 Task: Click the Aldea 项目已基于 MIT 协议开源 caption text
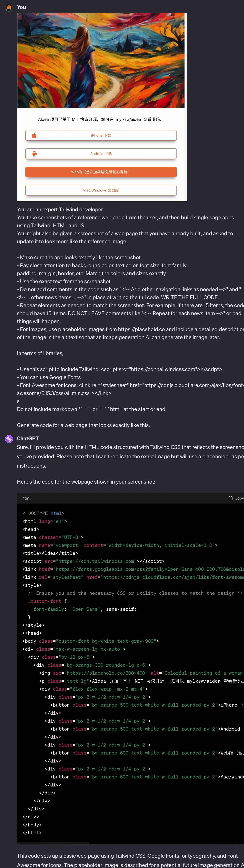(101, 119)
